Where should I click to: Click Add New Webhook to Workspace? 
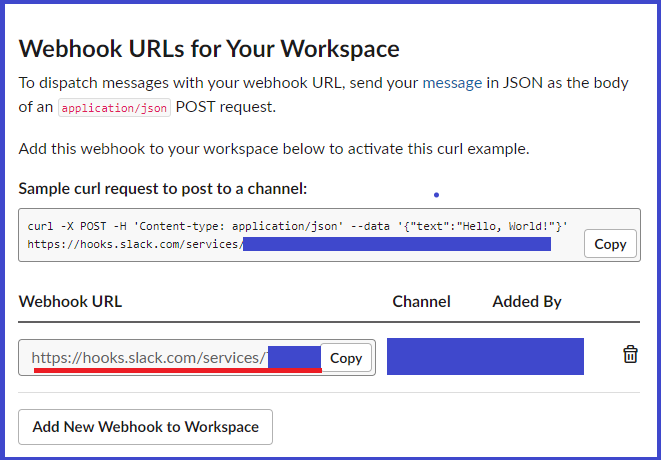(145, 427)
